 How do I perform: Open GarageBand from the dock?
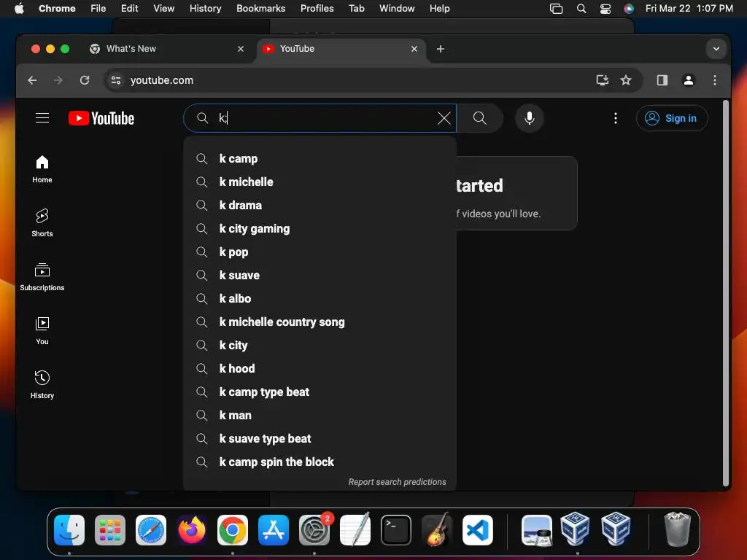point(437,530)
